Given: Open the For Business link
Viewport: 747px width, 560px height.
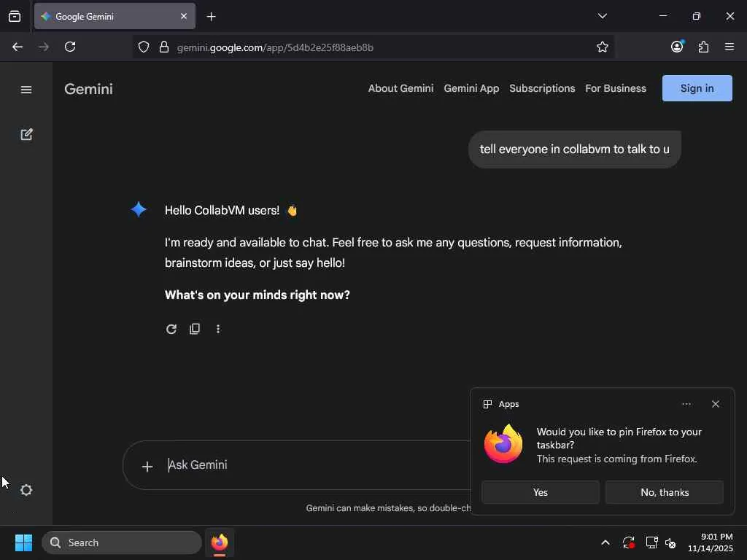Looking at the screenshot, I should [x=616, y=88].
